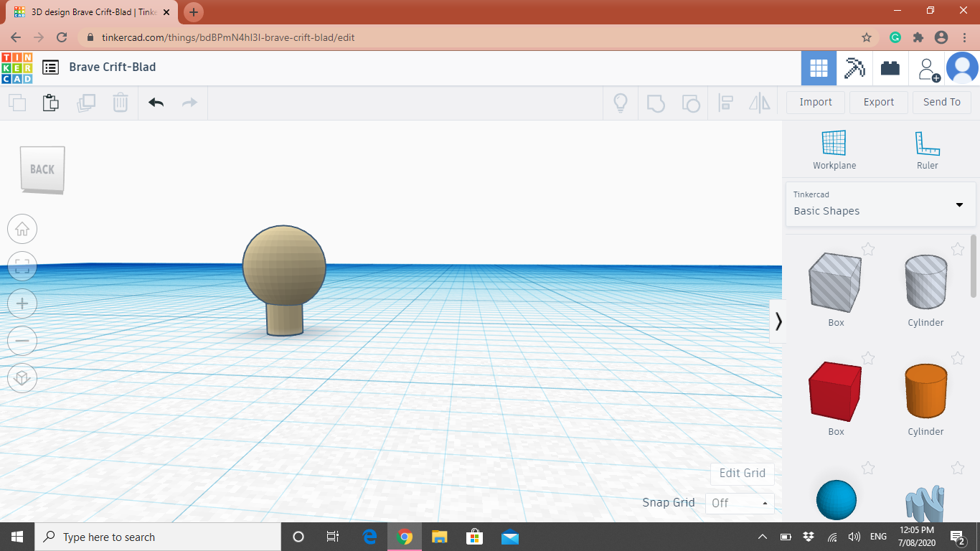980x551 pixels.
Task: Click the Align tool icon
Action: (x=725, y=103)
